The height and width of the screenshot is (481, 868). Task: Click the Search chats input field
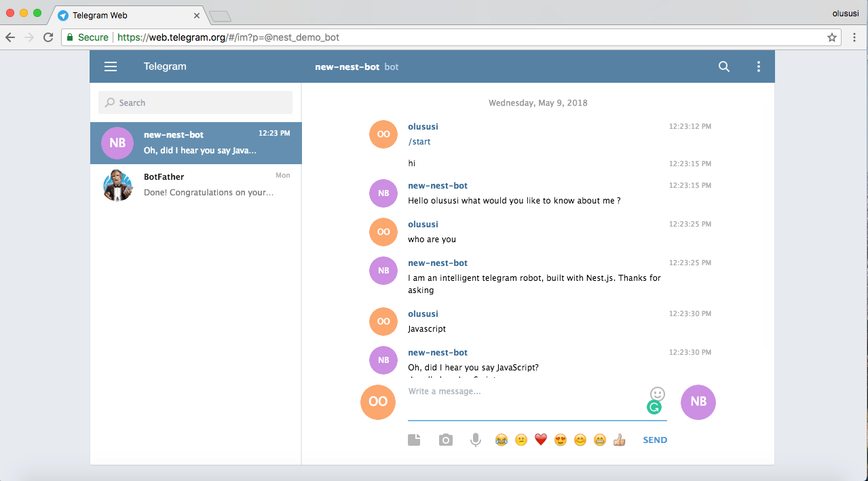[195, 102]
